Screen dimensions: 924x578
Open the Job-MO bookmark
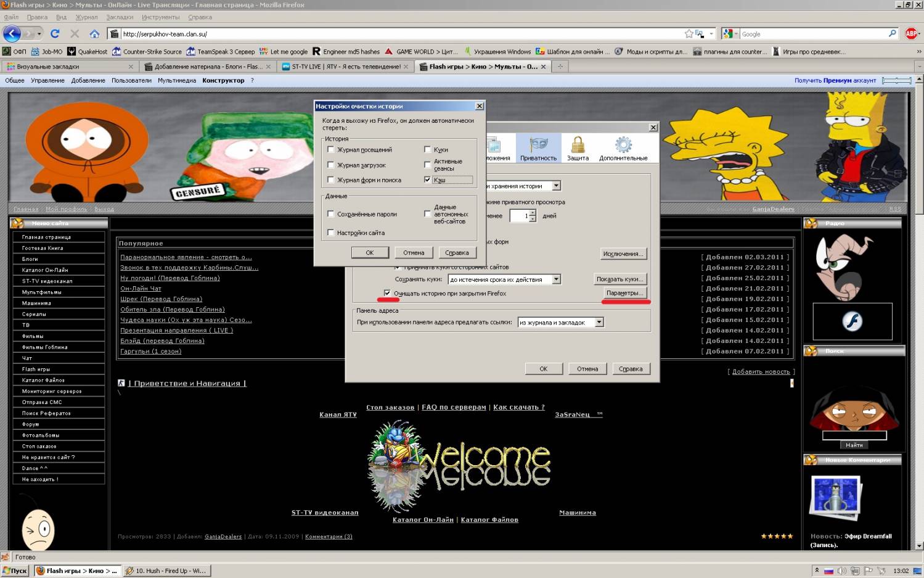coord(47,51)
